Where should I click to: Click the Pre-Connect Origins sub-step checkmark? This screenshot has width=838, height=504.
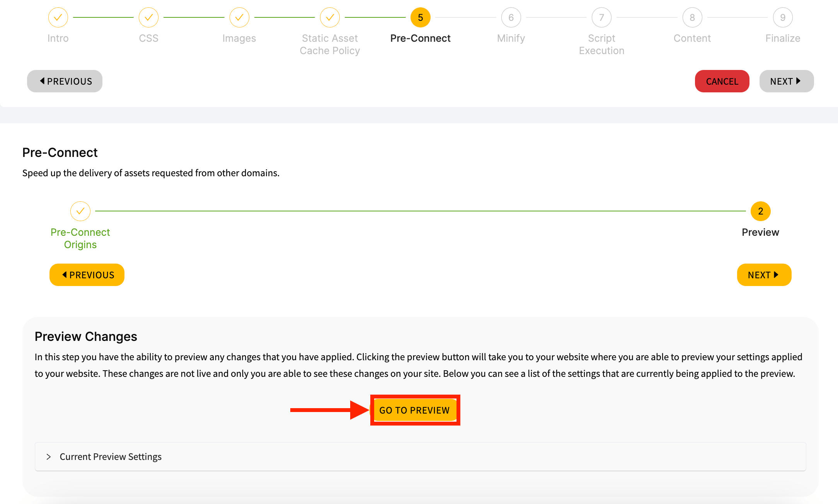point(80,211)
